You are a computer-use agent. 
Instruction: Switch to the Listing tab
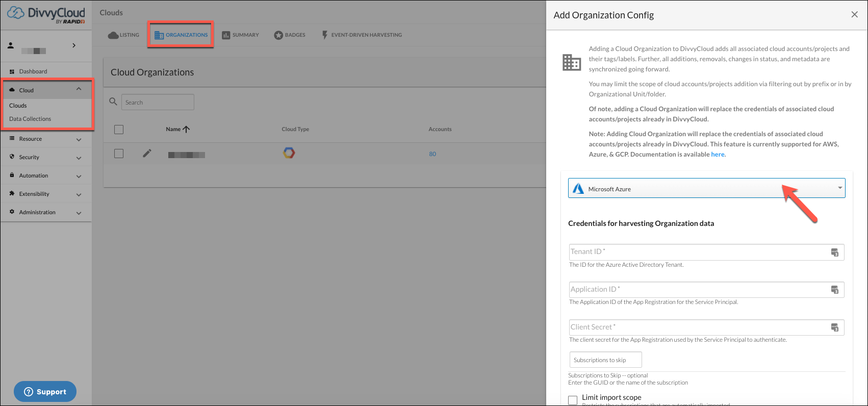coord(123,35)
